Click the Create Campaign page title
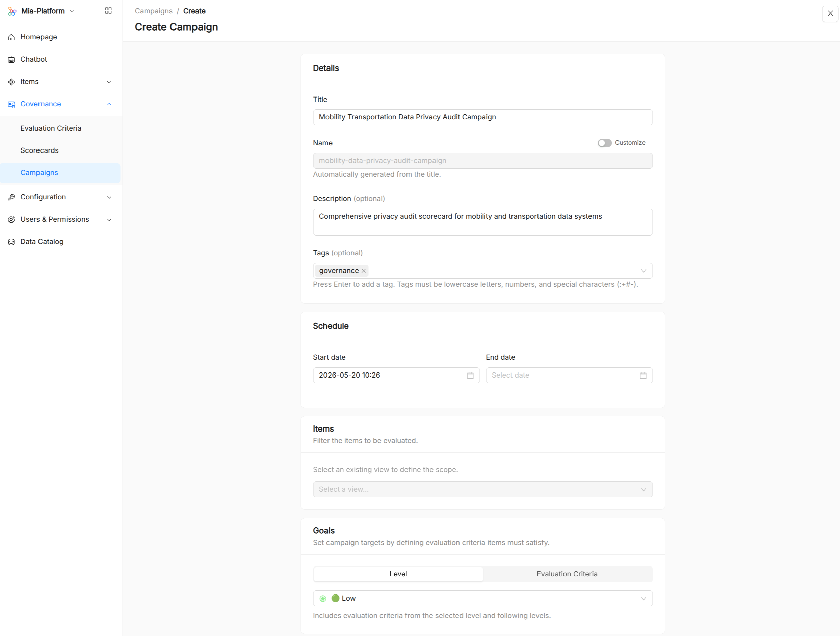 pyautogui.click(x=176, y=27)
